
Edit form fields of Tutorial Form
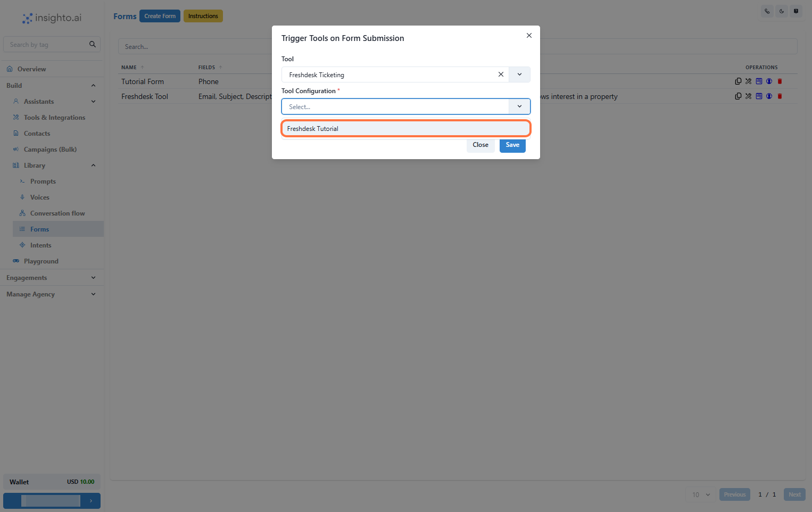pos(759,81)
